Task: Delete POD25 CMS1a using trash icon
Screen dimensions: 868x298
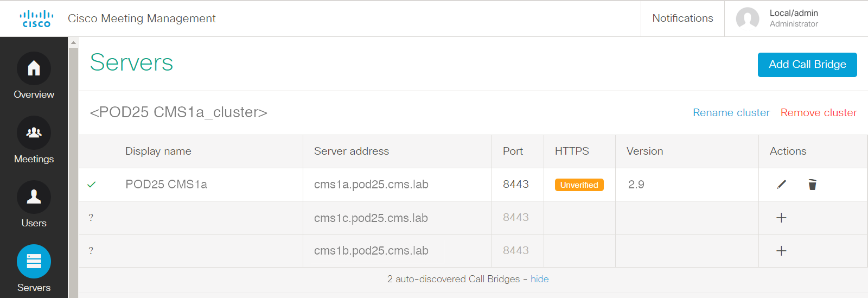Action: [x=812, y=185]
